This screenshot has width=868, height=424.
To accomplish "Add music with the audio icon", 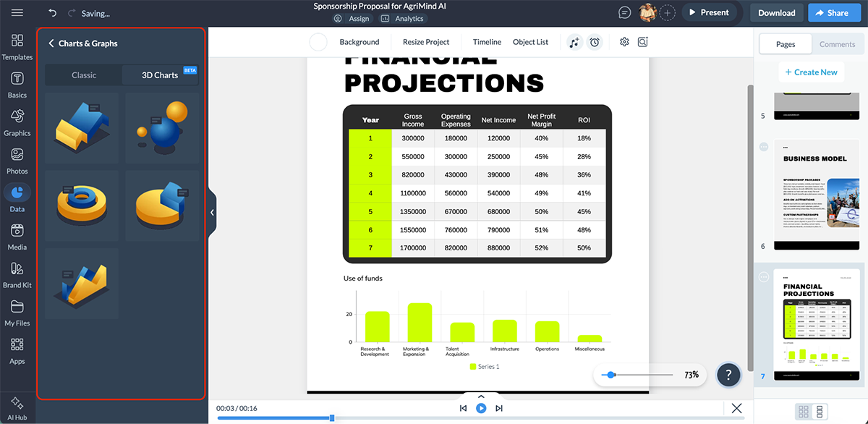I will tap(574, 42).
